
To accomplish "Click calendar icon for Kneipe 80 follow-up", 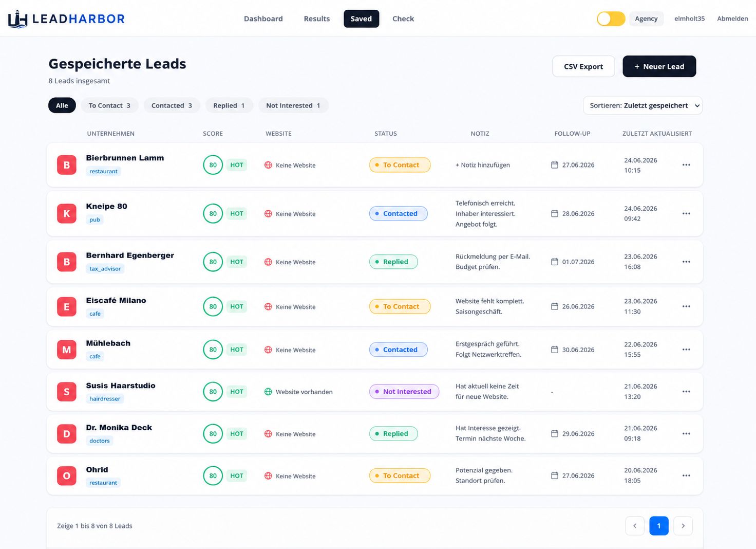I will coord(555,213).
